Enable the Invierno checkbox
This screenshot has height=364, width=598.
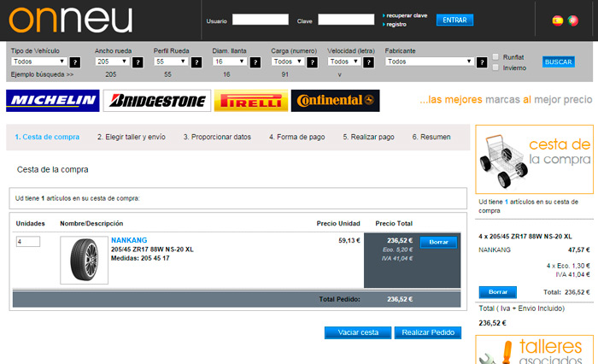click(x=495, y=67)
